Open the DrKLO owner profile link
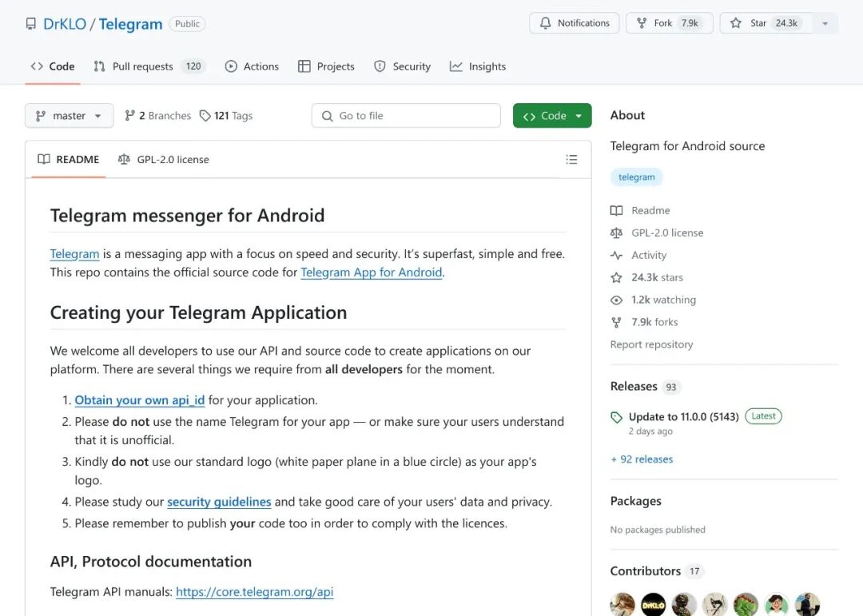The width and height of the screenshot is (863, 616). click(65, 24)
